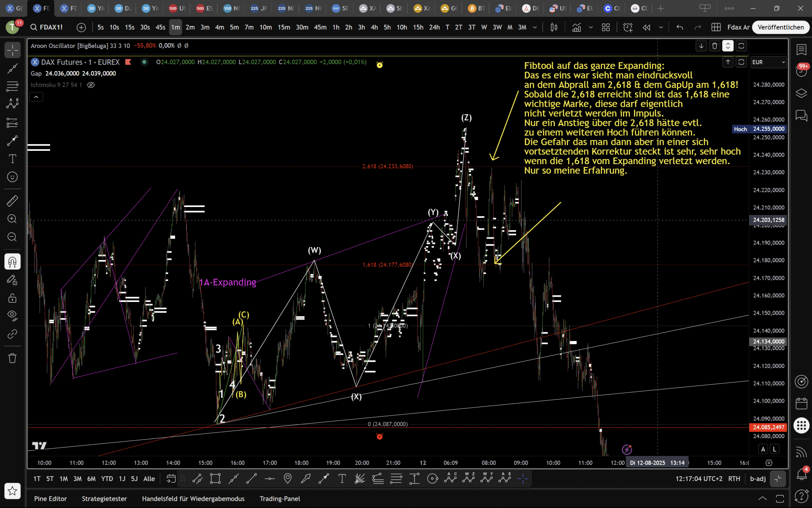The image size is (812, 508).
Task: Toggle magnet mode on drawings
Action: (12, 262)
